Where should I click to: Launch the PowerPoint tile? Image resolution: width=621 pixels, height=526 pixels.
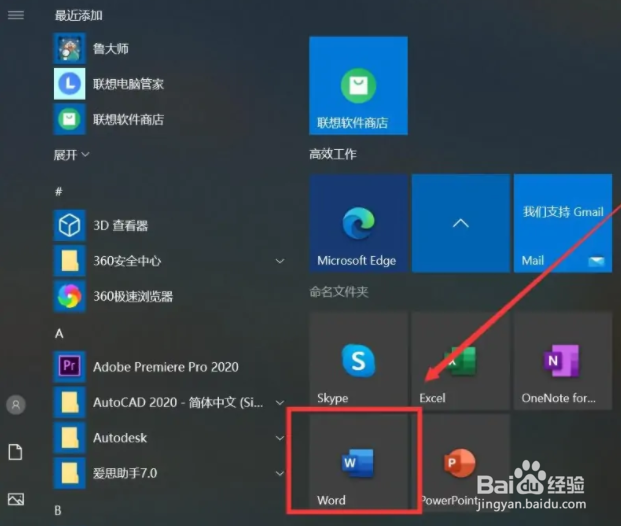click(461, 462)
